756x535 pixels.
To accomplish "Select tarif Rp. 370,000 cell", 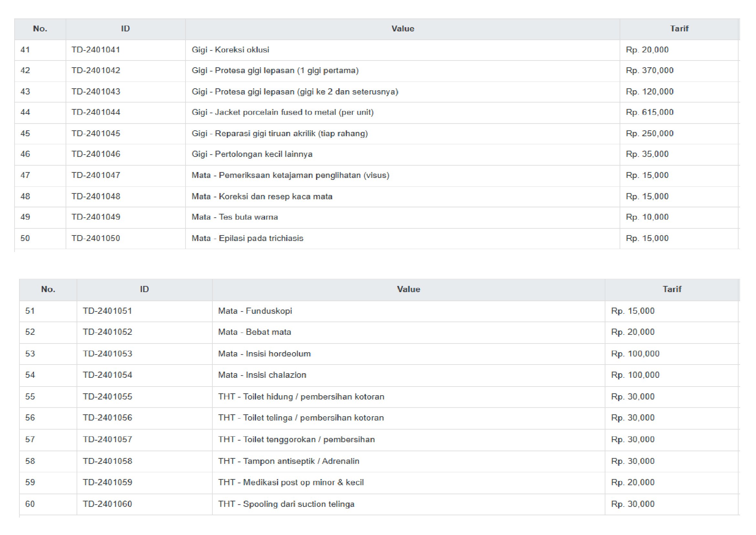I will [649, 71].
